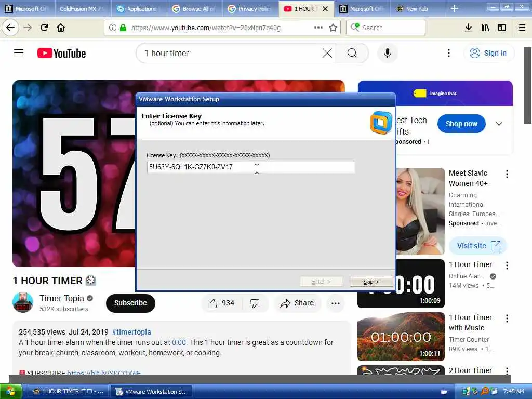The width and height of the screenshot is (532, 399).
Task: Open Timer Topia channel name
Action: (x=61, y=298)
